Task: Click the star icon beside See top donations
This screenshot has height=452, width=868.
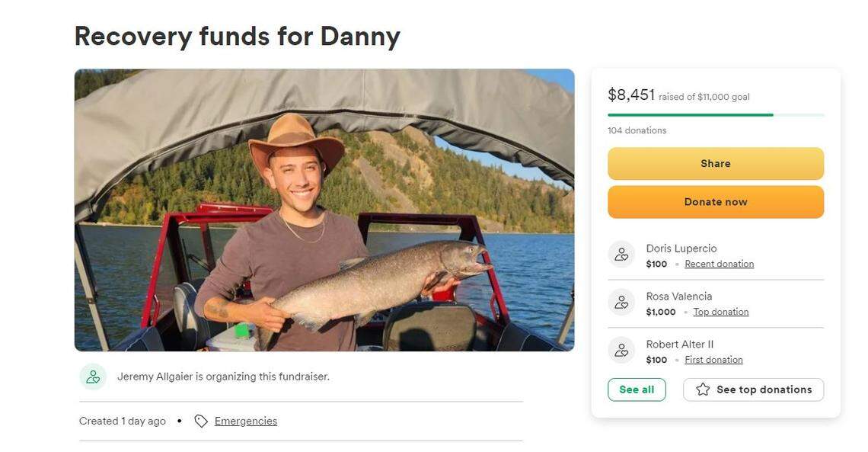Action: 701,389
